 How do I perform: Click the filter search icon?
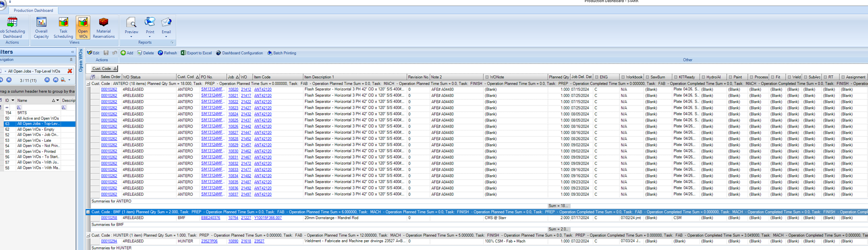63,80
